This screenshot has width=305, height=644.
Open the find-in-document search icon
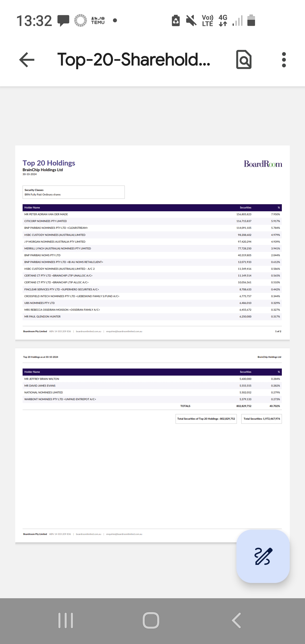(x=244, y=60)
